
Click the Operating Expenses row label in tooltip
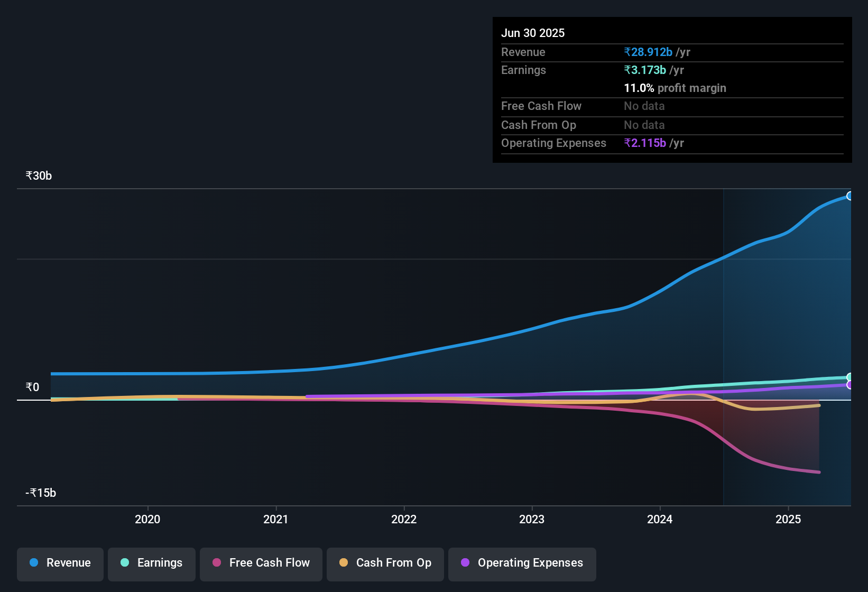[553, 143]
